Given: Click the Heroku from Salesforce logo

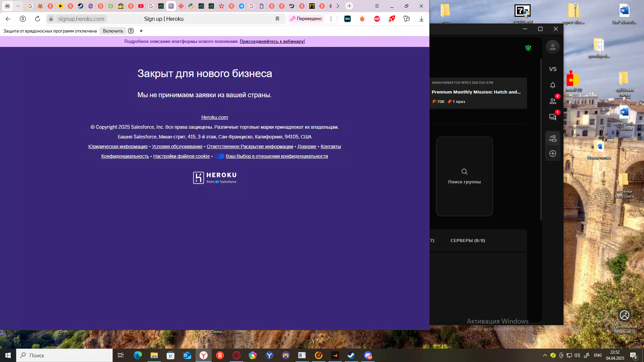Looking at the screenshot, I should pos(215,178).
